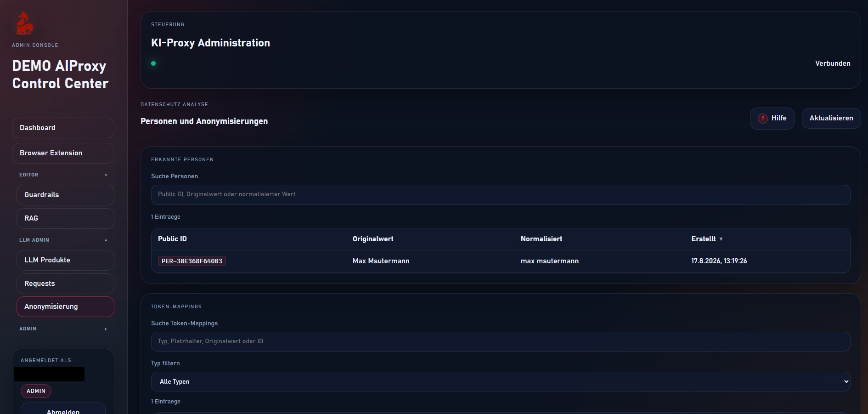The width and height of the screenshot is (868, 414).
Task: Click the red fox logo icon
Action: click(x=24, y=24)
